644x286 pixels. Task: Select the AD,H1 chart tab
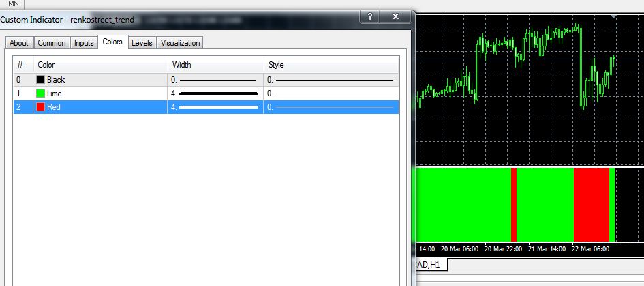[x=431, y=265]
